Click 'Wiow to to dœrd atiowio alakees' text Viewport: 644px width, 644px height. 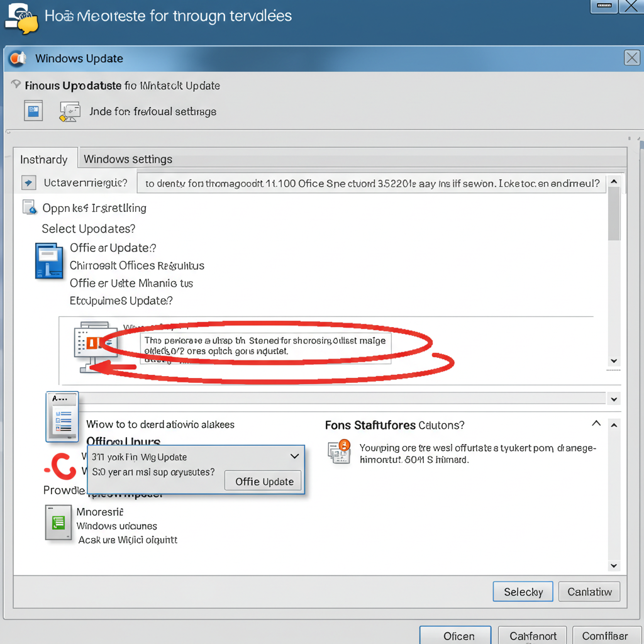click(160, 425)
